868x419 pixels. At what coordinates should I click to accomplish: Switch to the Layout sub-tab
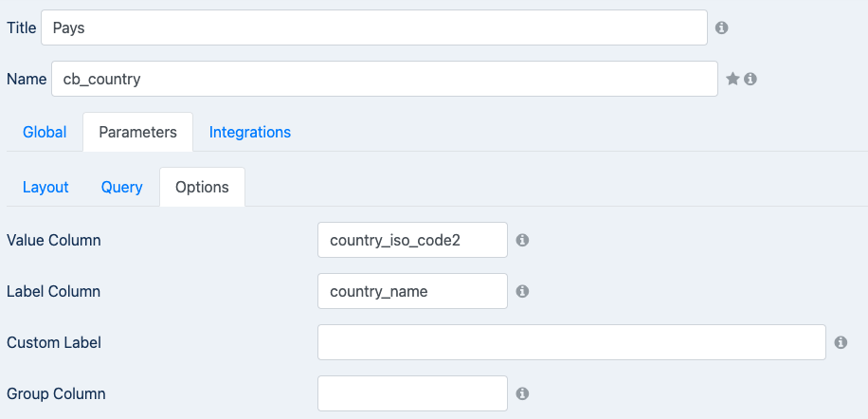pos(45,187)
